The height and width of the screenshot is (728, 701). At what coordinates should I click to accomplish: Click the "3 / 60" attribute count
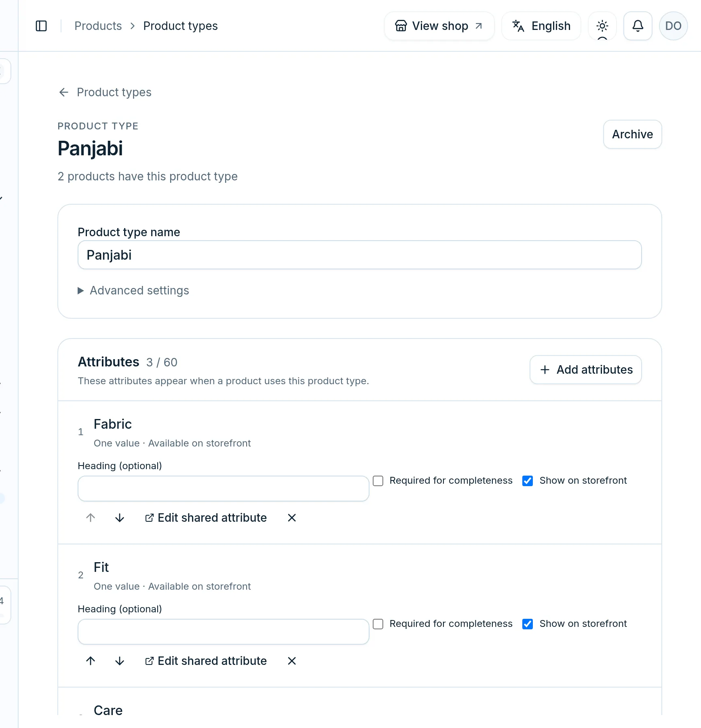click(x=162, y=362)
